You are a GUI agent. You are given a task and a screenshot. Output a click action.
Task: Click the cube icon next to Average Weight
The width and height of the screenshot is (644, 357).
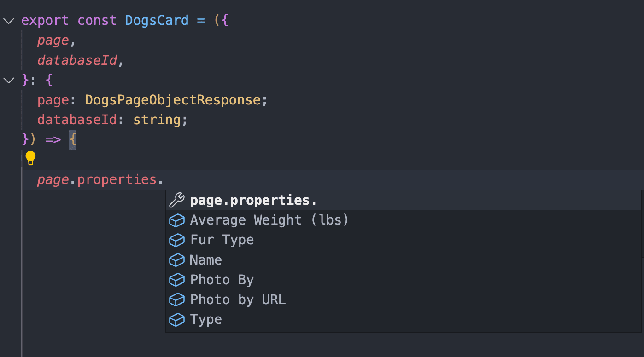177,220
